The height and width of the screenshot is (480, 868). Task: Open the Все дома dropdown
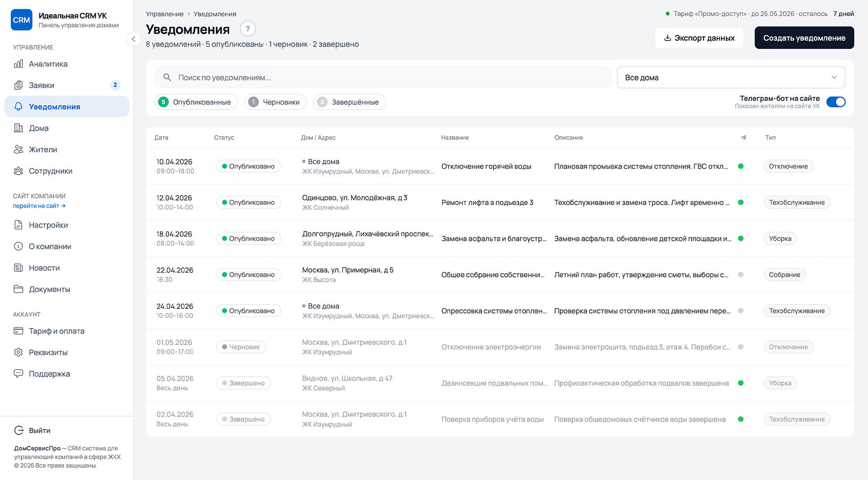tap(731, 78)
